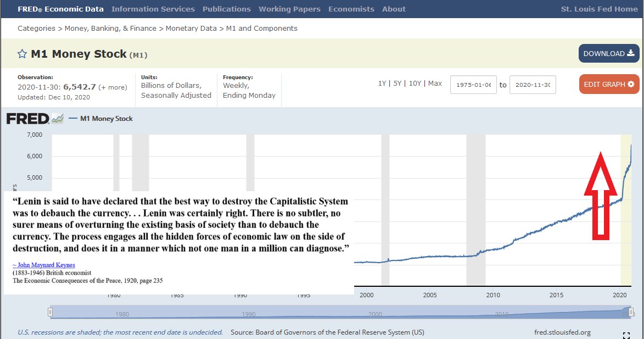Click the Monetary Data breadcrumb

pos(191,29)
